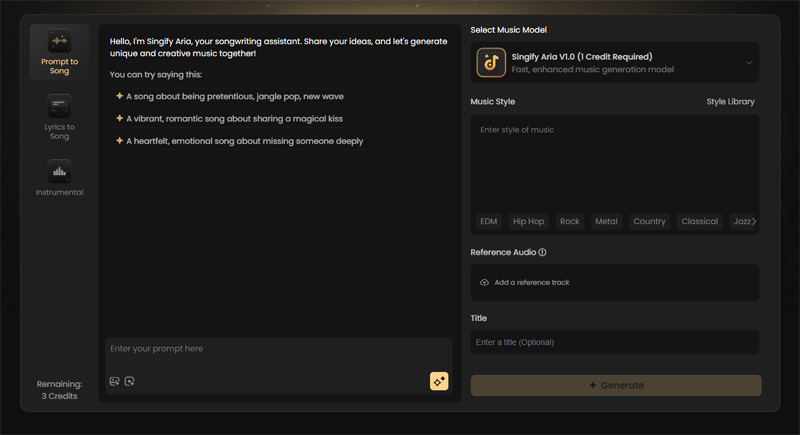Choose the missing someone deeply suggestion
800x435 pixels.
point(280,141)
